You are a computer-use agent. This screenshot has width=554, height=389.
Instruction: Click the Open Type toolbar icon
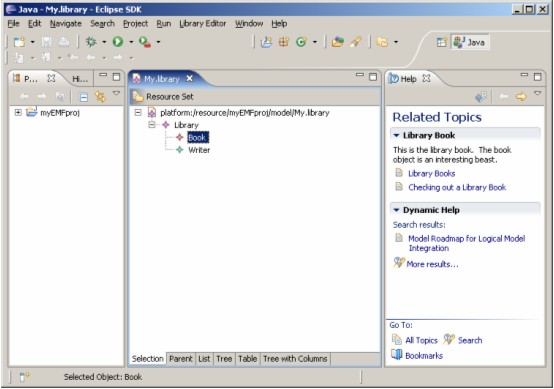(337, 42)
